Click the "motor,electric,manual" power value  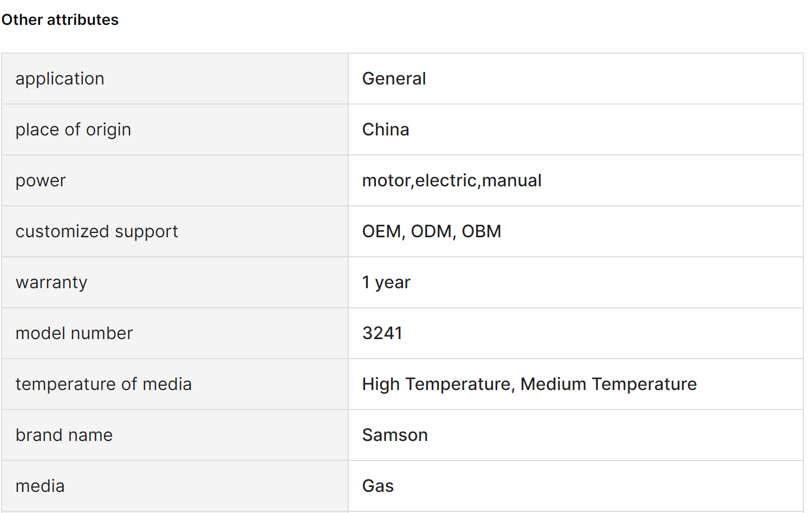point(451,181)
